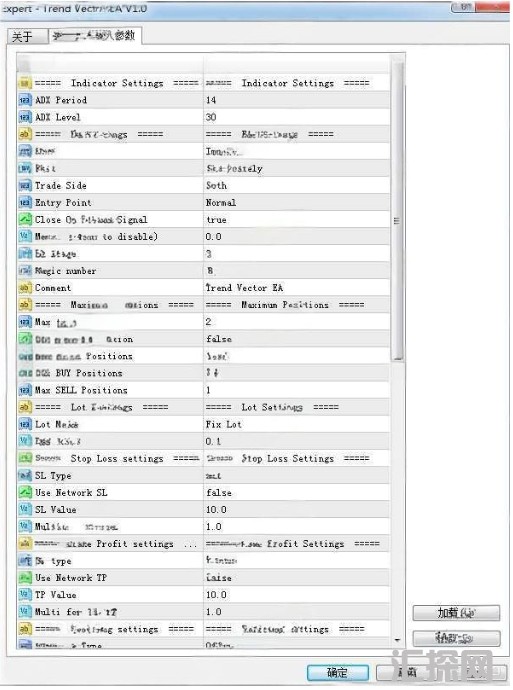Switch to the 关于 tab
This screenshot has height=690, width=513.
pyautogui.click(x=26, y=36)
